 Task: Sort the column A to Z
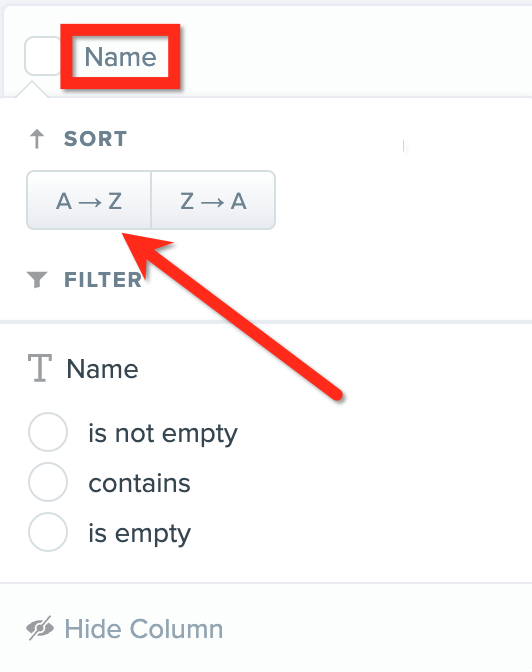coord(89,200)
